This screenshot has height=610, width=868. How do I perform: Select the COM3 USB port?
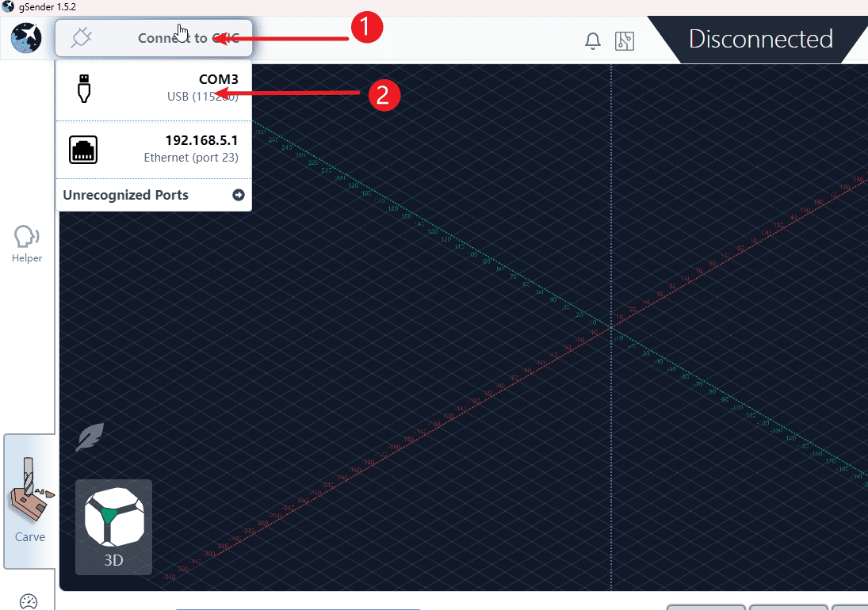tap(154, 89)
